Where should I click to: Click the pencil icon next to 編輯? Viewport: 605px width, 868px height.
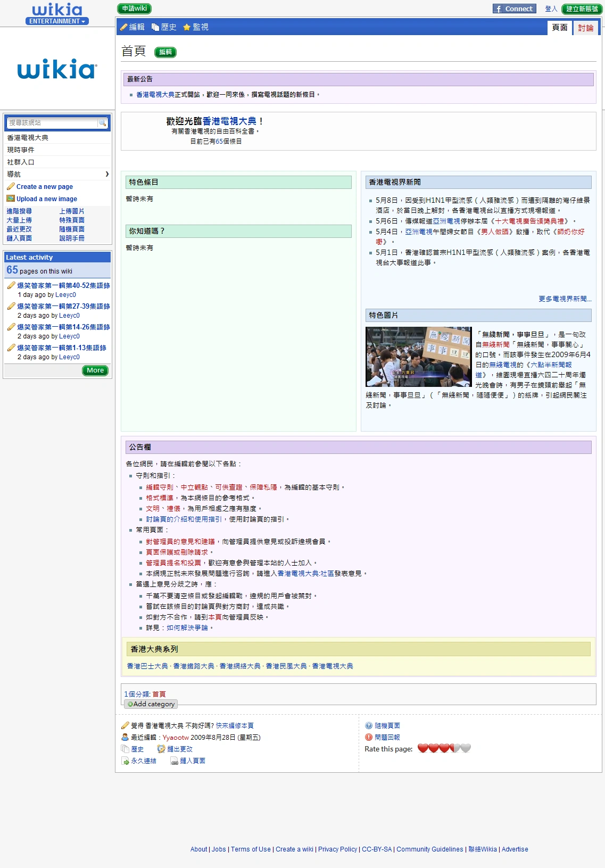coord(123,27)
